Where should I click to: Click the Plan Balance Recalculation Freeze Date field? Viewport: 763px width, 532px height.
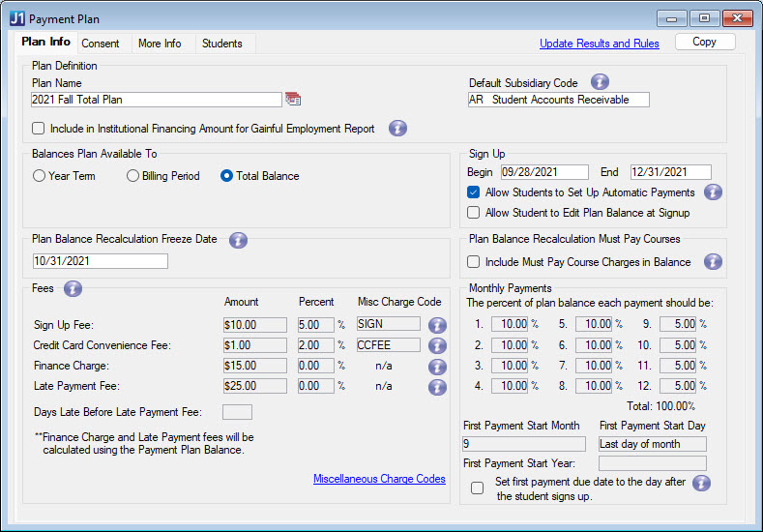coord(100,261)
